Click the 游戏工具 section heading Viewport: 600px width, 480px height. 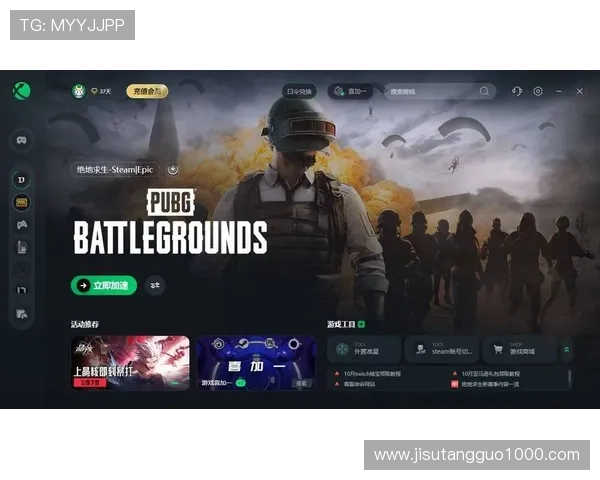(x=341, y=324)
